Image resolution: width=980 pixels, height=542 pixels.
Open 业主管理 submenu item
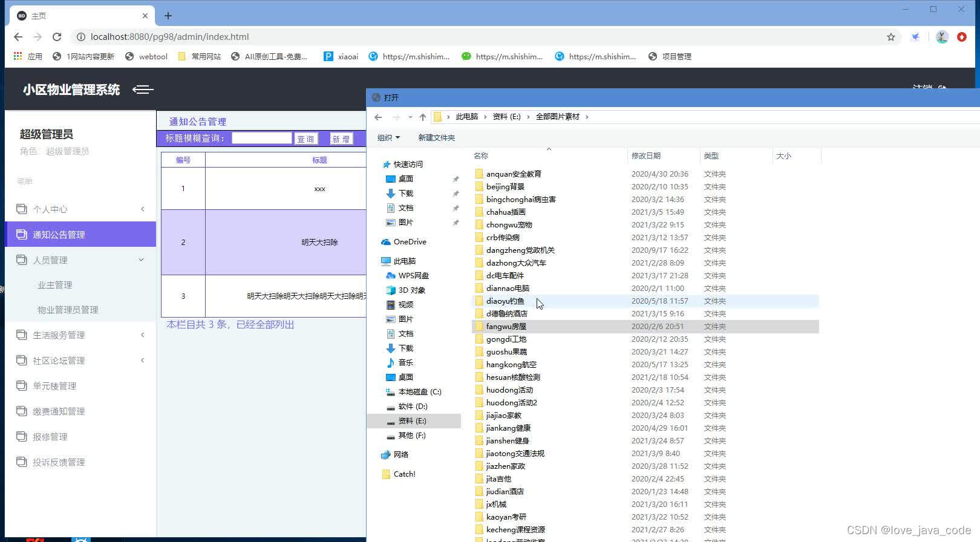55,285
